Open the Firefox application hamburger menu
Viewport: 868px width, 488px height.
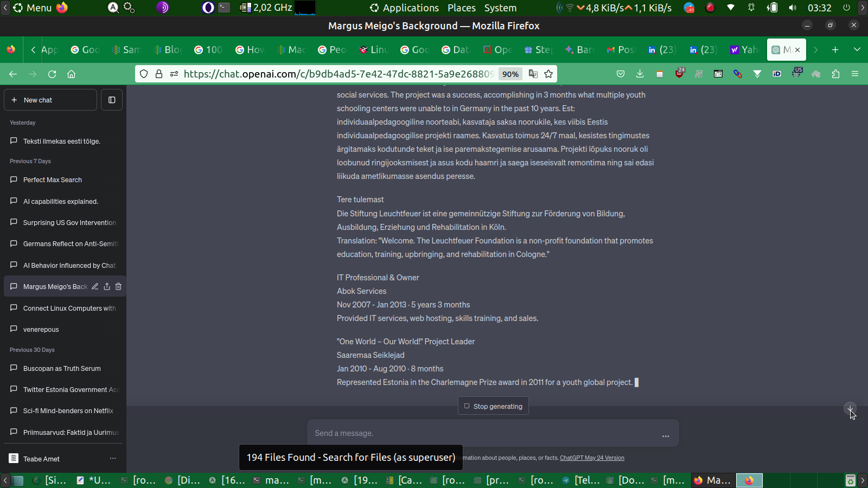point(855,74)
